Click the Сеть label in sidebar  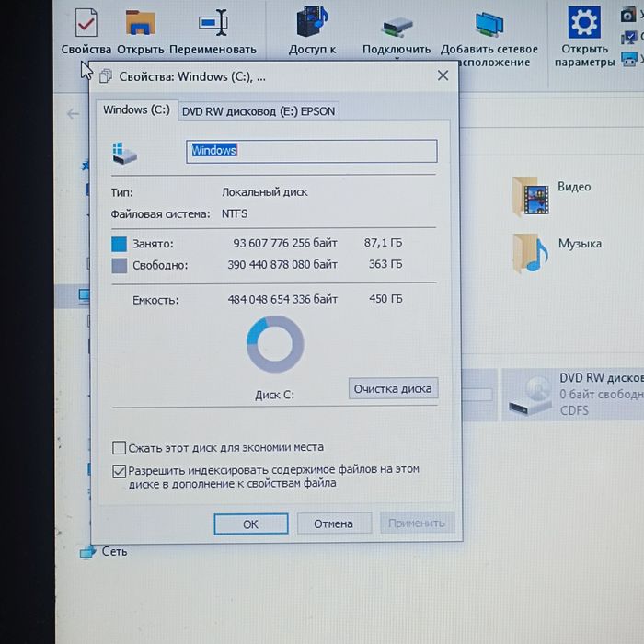coord(114,552)
